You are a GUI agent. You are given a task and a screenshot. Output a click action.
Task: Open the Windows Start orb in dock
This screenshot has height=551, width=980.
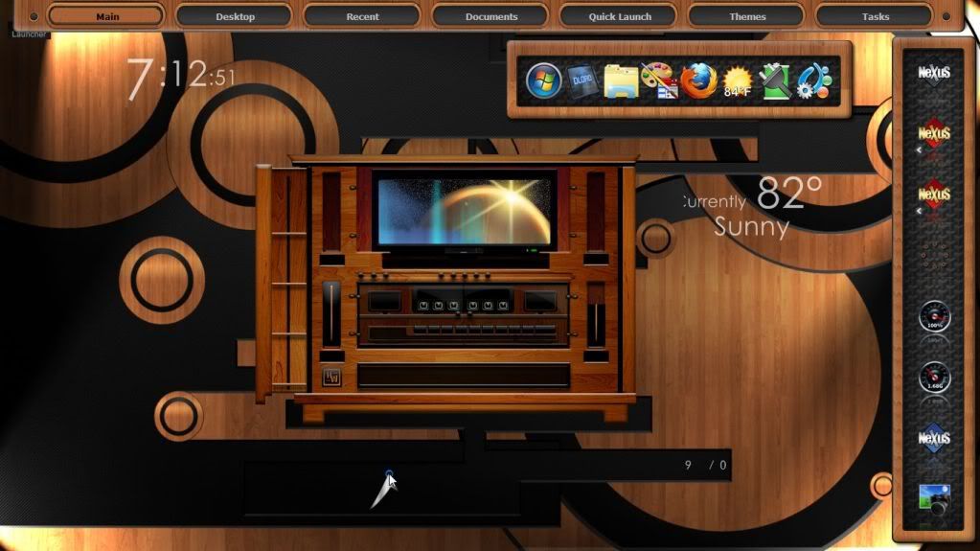[x=543, y=80]
